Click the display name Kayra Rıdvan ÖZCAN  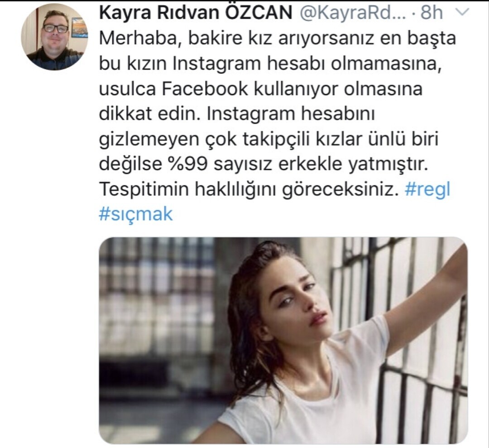196,13
